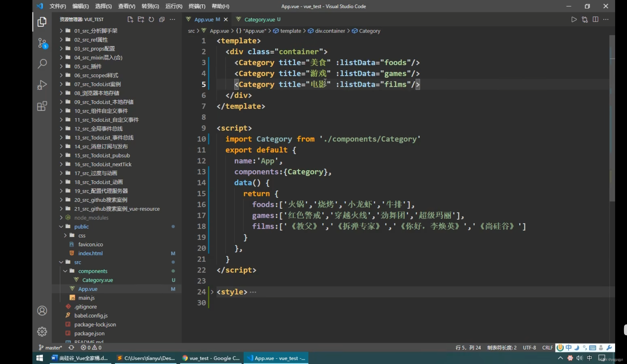This screenshot has height=364, width=627.
Task: Switch to Google Chrome vue_test taskbar item
Action: pos(211,358)
